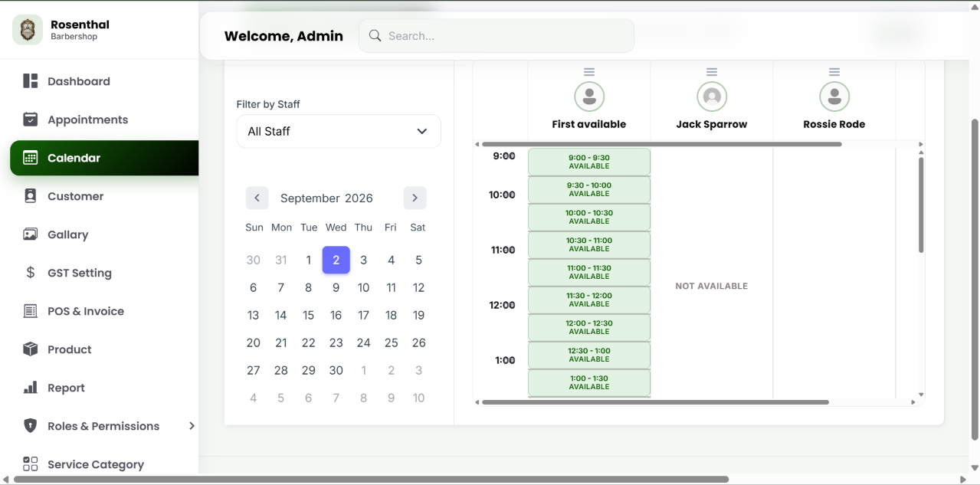Viewport: 980px width, 485px height.
Task: Go to the next month
Action: [x=415, y=198]
